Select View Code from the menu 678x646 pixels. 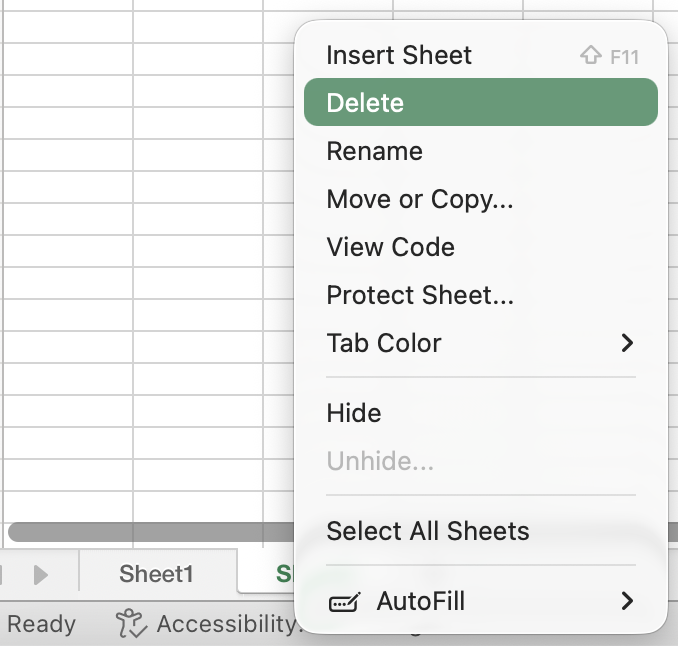coord(390,247)
